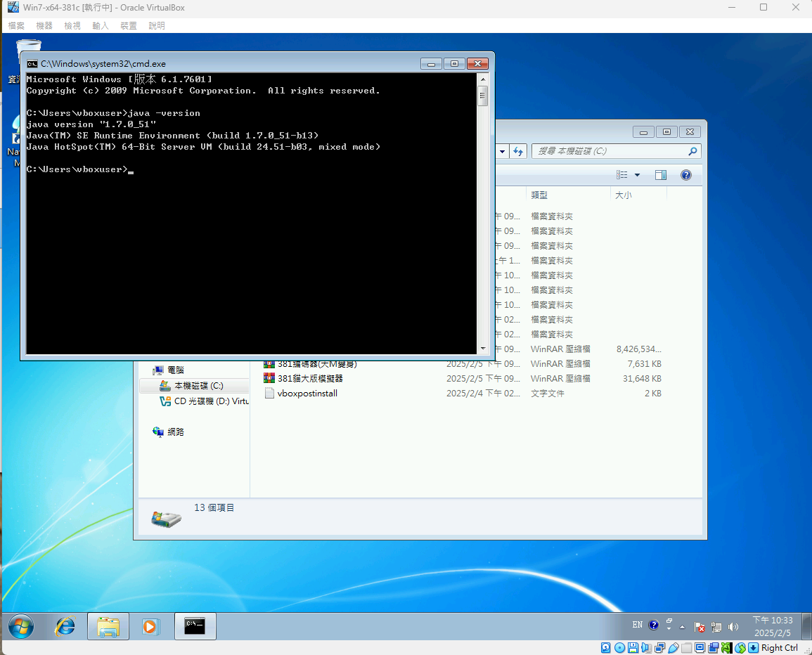
Task: Launch Internet Explorer from the taskbar
Action: pos(65,626)
